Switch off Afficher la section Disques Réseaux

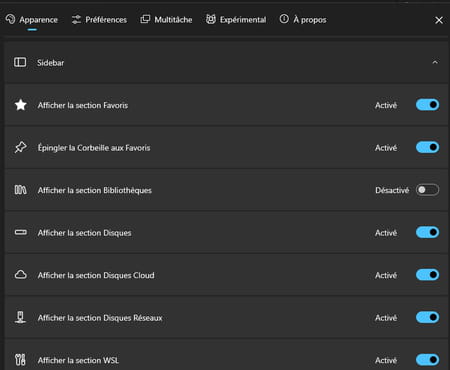coord(427,317)
